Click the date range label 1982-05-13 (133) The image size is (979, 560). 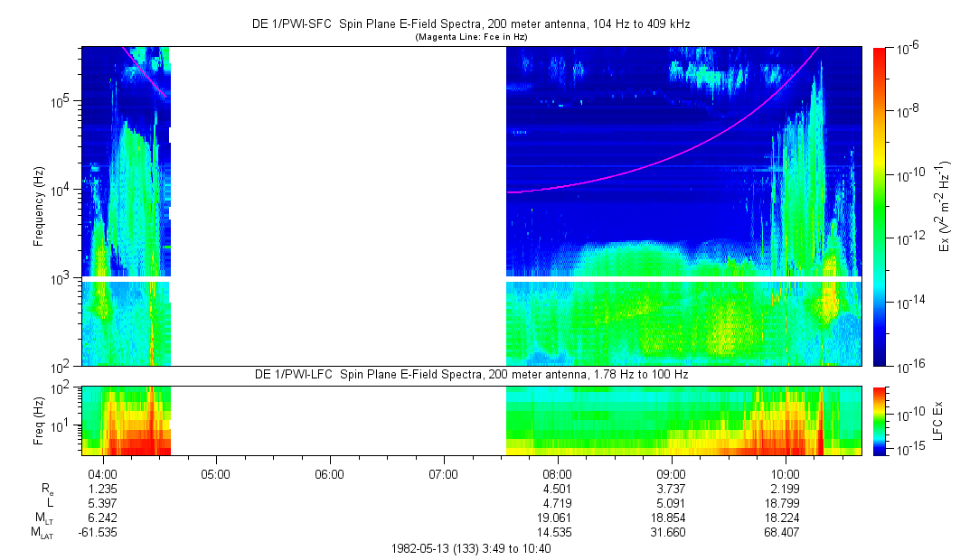pyautogui.click(x=470, y=548)
